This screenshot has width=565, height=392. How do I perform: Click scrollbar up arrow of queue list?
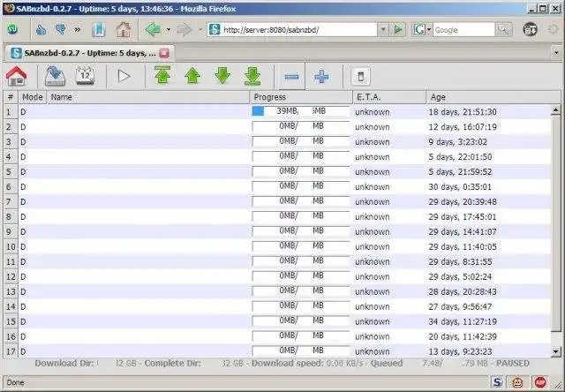coord(556,110)
